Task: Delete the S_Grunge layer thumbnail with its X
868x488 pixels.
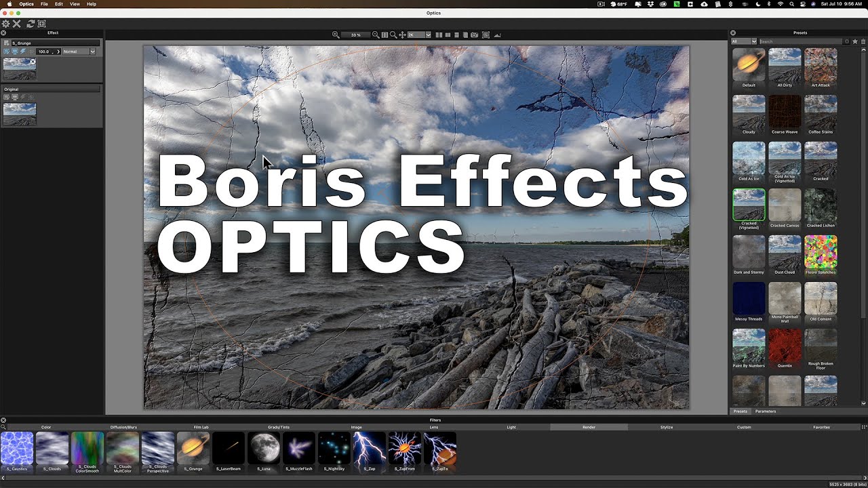Action: (x=33, y=62)
